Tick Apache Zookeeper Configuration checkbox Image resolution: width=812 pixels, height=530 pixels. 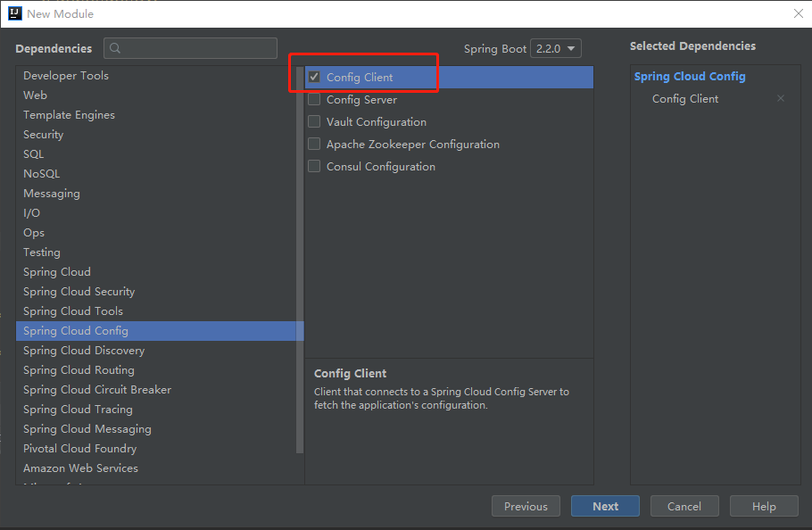click(314, 145)
